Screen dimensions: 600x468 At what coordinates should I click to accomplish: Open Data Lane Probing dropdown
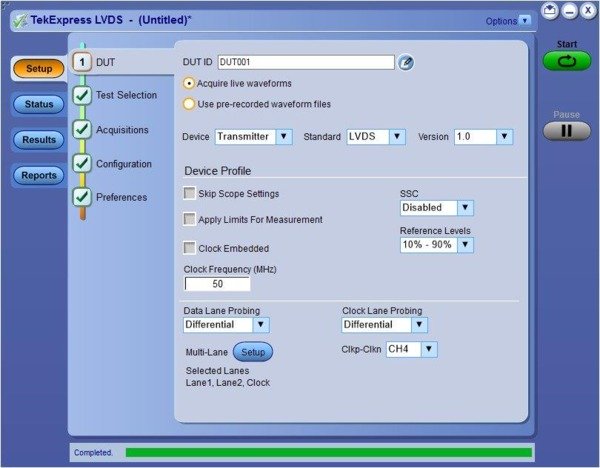click(261, 325)
